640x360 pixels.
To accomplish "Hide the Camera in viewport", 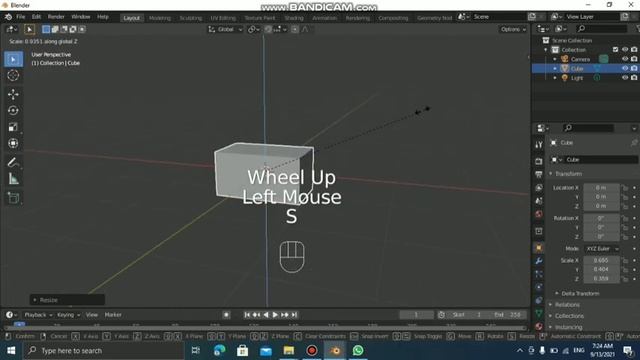I will click(x=625, y=59).
